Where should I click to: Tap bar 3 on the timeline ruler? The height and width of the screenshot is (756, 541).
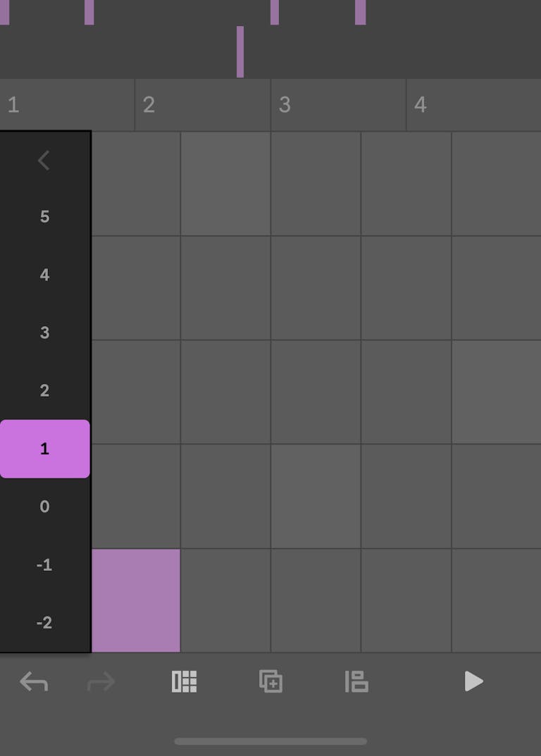(310, 104)
